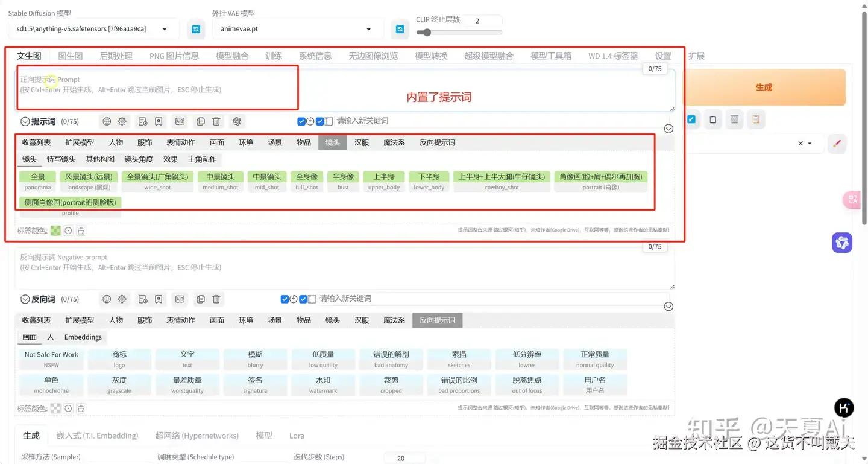This screenshot has width=868, height=464.
Task: Click translate-to-English icon in 提示词 toolbar
Action: pos(180,121)
